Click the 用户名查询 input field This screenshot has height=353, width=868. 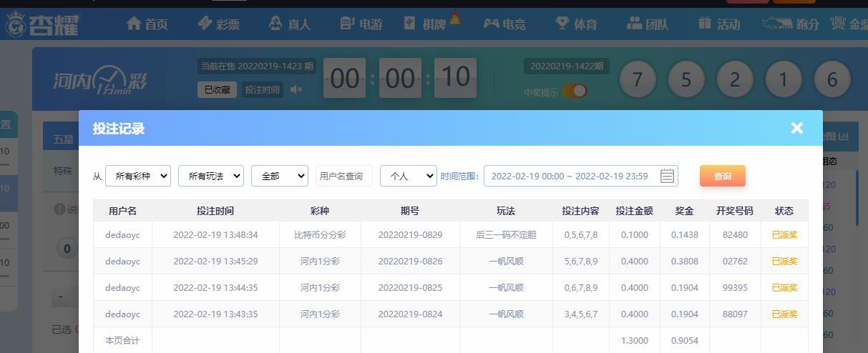coord(344,176)
